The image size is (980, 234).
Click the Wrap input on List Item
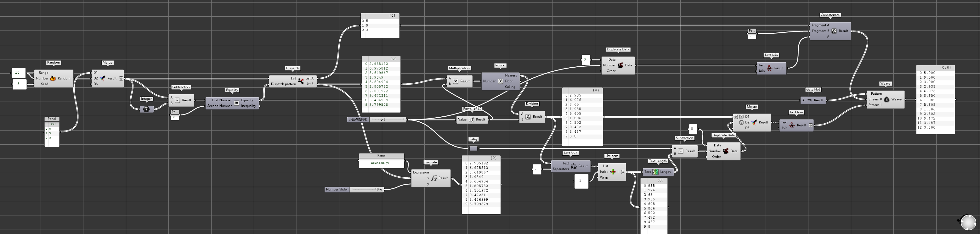604,177
